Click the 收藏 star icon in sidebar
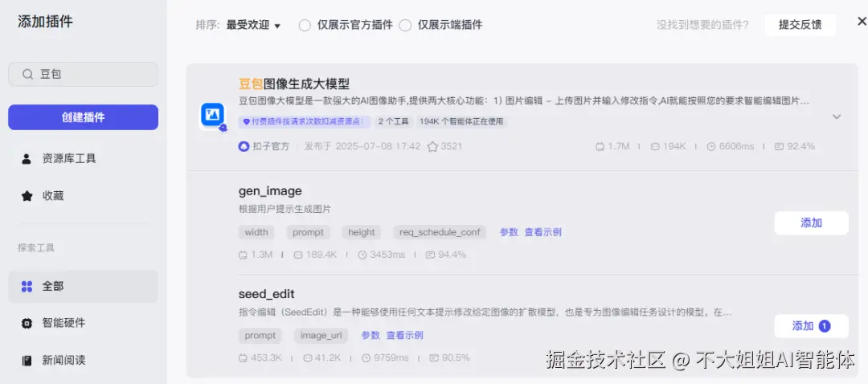 pos(27,196)
